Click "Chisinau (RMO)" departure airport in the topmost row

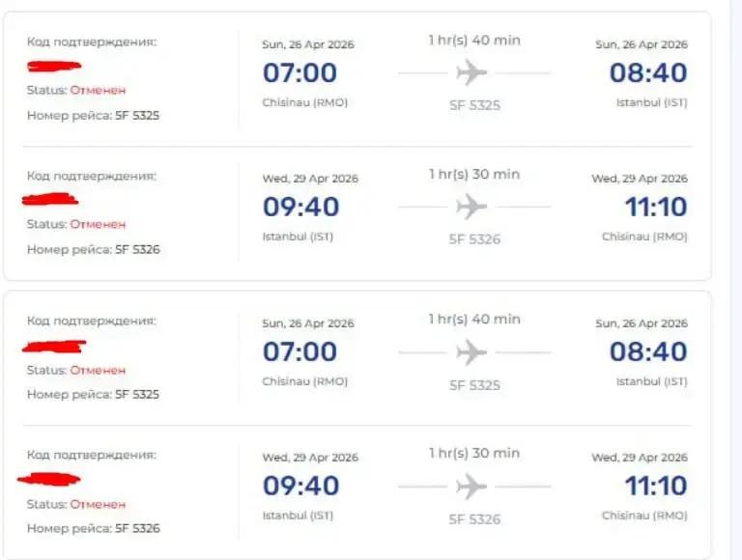point(304,101)
